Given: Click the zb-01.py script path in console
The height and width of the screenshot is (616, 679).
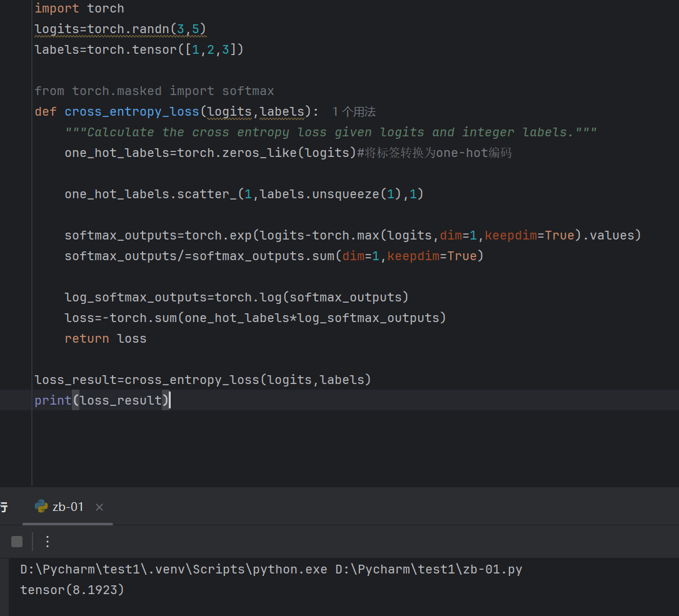Looking at the screenshot, I should click(428, 569).
